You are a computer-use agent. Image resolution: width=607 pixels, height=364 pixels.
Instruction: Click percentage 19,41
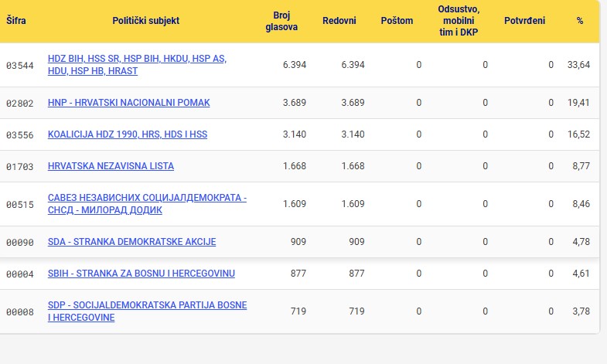(x=578, y=103)
